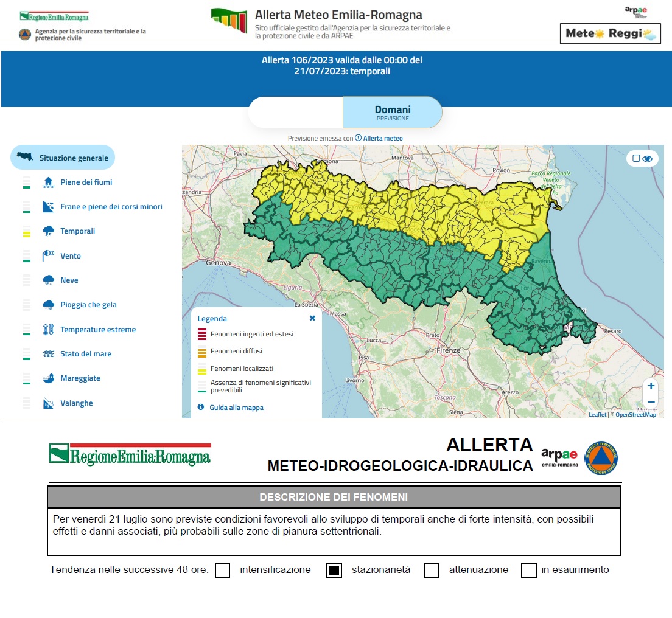672x618 pixels.
Task: Zoom in on the map
Action: [651, 386]
